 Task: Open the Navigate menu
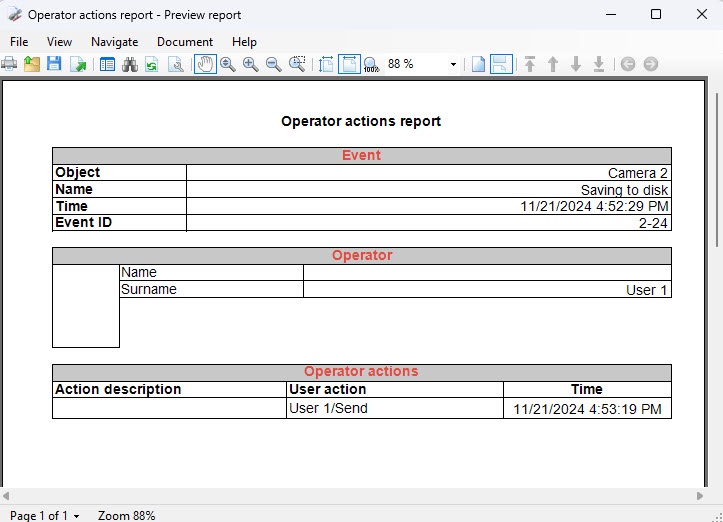(114, 42)
